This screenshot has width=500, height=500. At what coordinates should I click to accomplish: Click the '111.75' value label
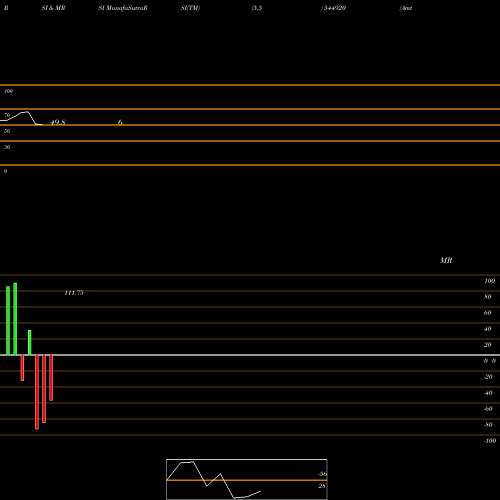click(x=74, y=293)
